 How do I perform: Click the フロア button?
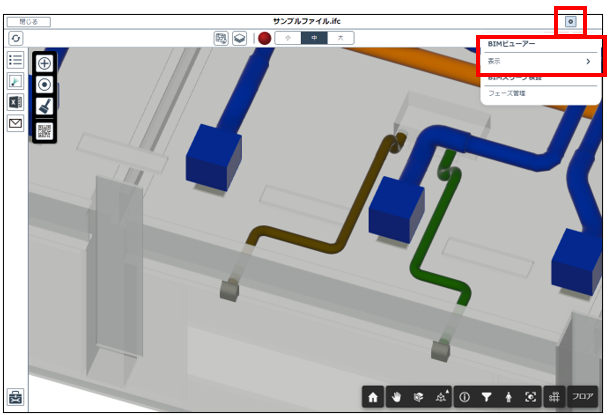[x=582, y=397]
